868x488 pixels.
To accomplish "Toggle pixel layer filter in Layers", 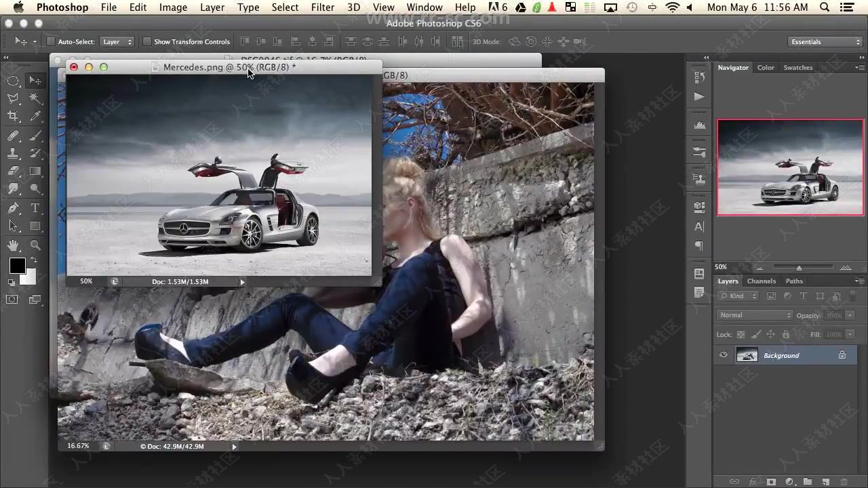I will pyautogui.click(x=771, y=296).
